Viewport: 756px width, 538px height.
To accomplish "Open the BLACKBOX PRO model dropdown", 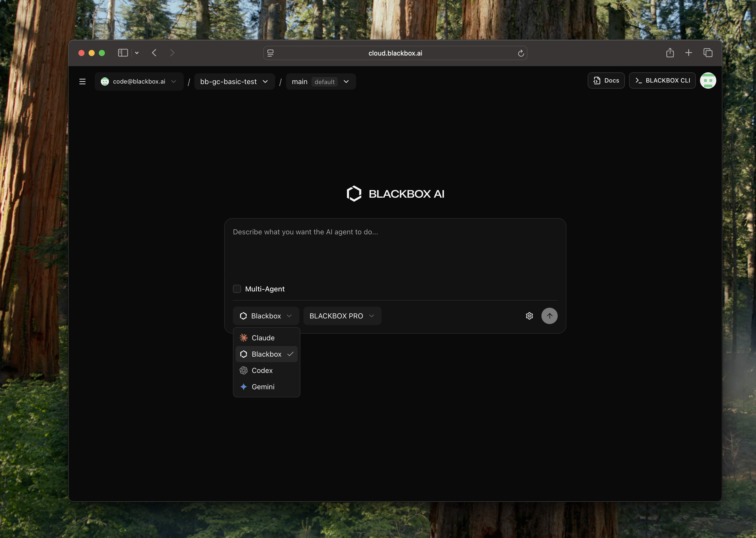I will pos(342,316).
